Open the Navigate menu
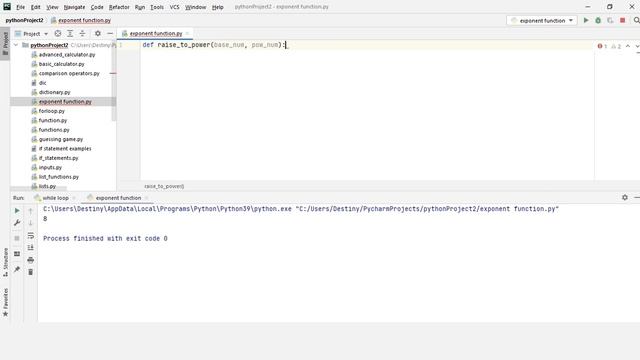640x360 pixels. [74, 7]
